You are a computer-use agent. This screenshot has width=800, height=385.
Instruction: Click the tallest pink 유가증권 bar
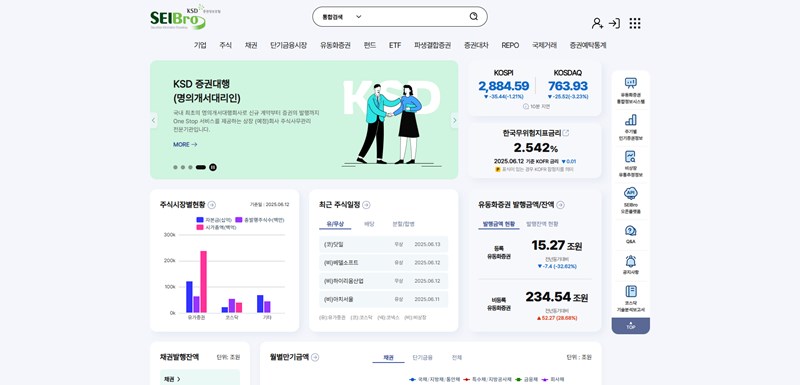click(204, 281)
